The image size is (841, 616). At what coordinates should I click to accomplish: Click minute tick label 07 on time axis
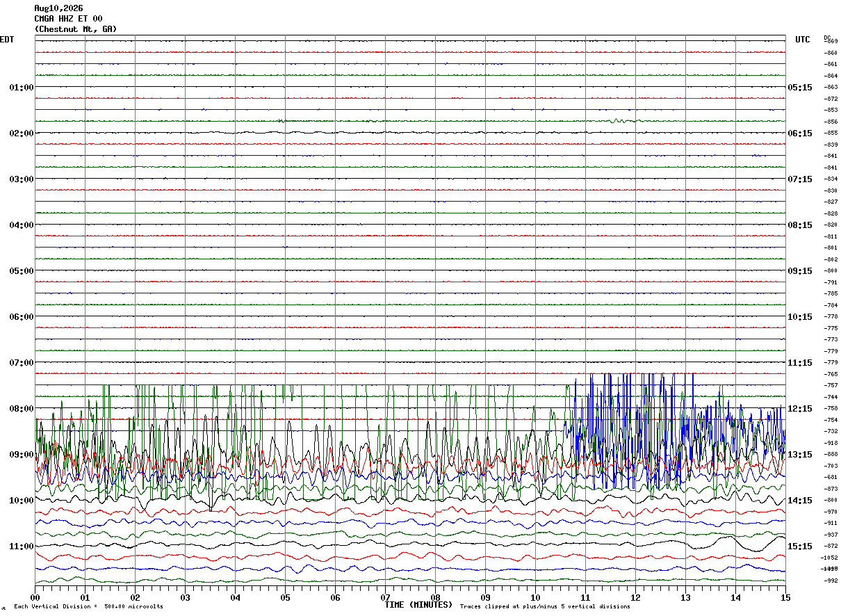(x=386, y=597)
